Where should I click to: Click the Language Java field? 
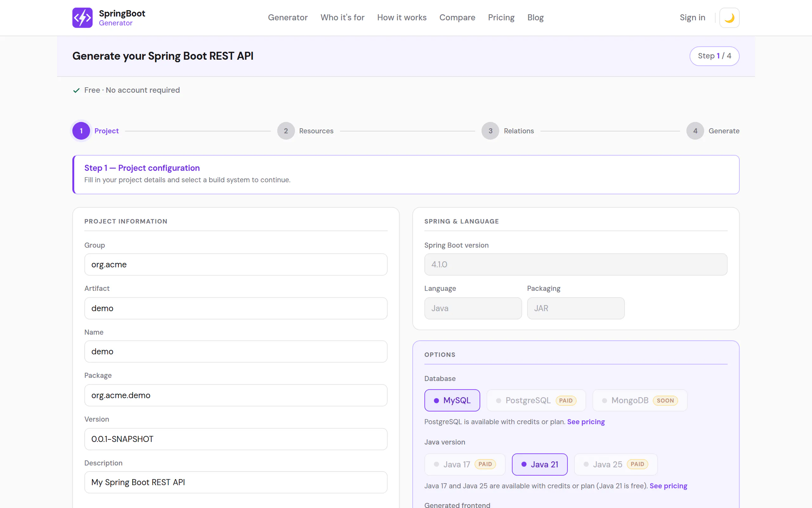(473, 308)
